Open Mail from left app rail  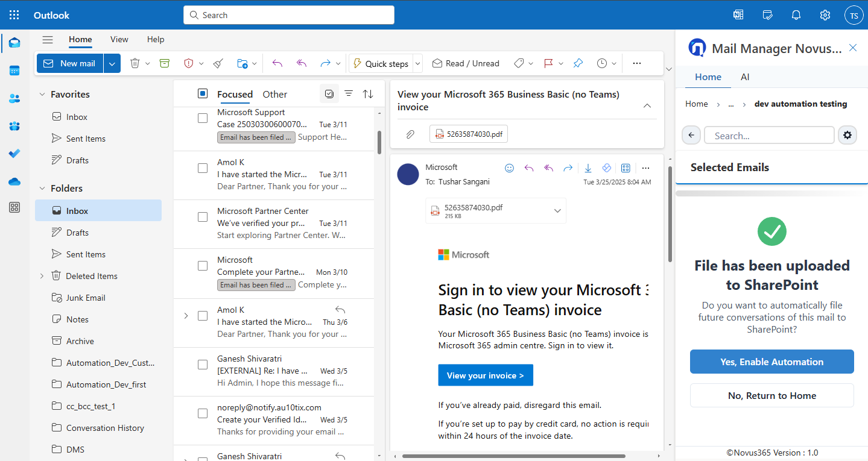pyautogui.click(x=14, y=43)
